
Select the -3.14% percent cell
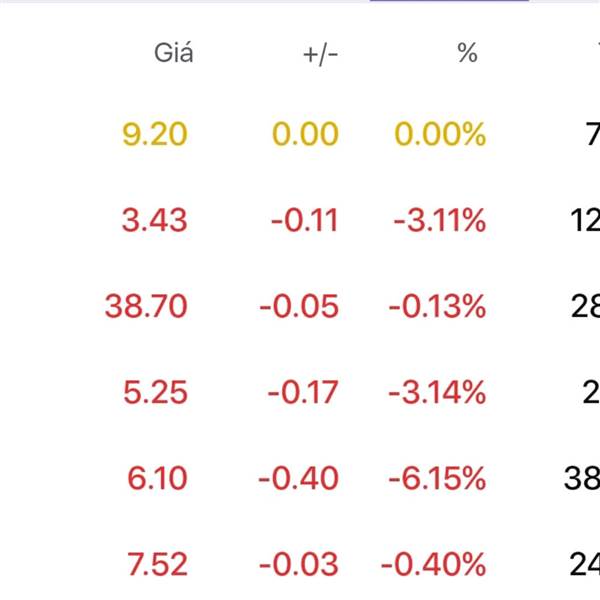[x=437, y=392]
